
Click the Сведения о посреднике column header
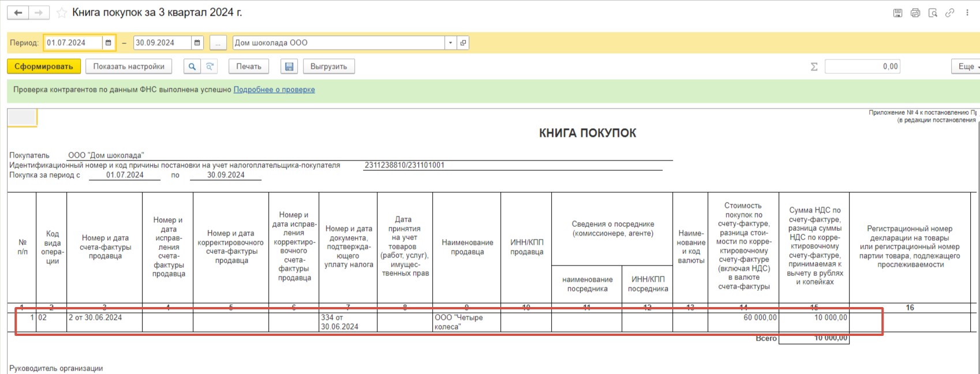click(612, 229)
